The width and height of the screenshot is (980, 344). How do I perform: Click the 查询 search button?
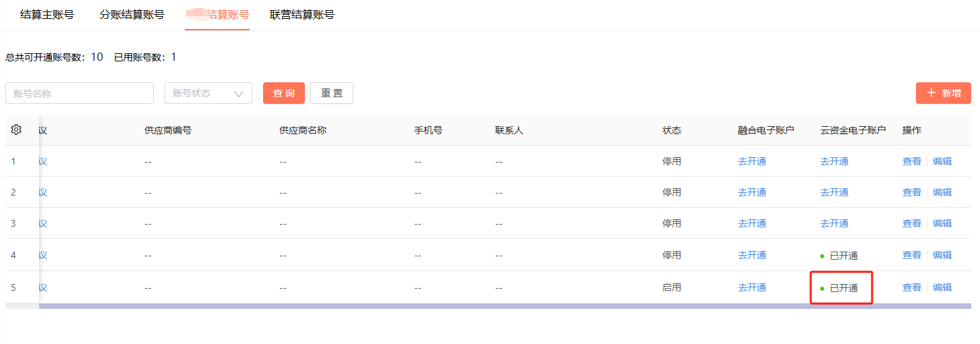(x=284, y=93)
